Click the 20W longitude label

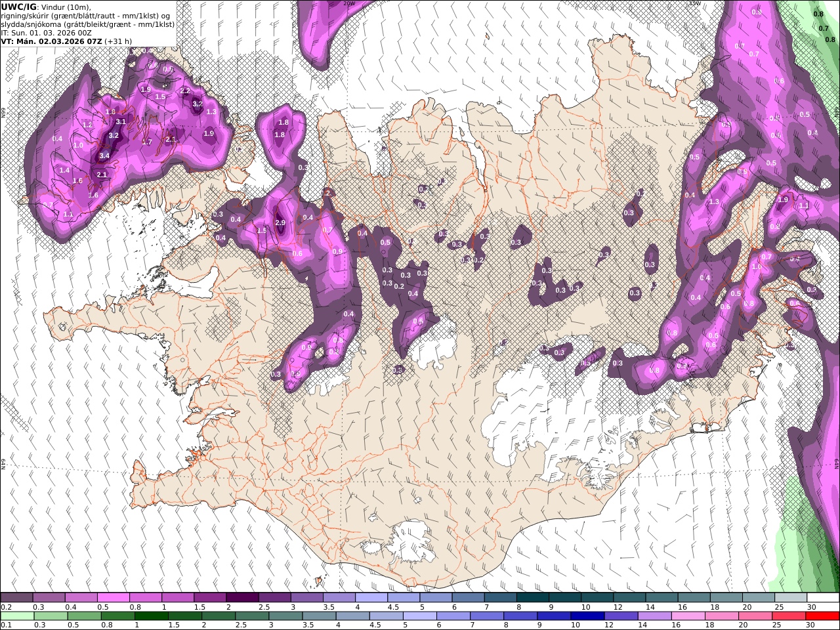[x=349, y=3]
